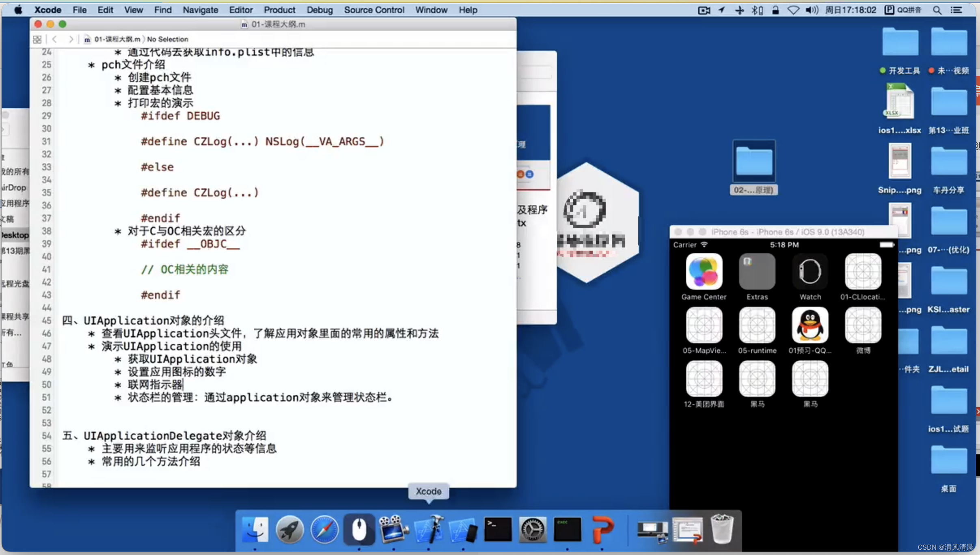Image resolution: width=980 pixels, height=555 pixels.
Task: Open the Editor menu
Action: pyautogui.click(x=241, y=10)
